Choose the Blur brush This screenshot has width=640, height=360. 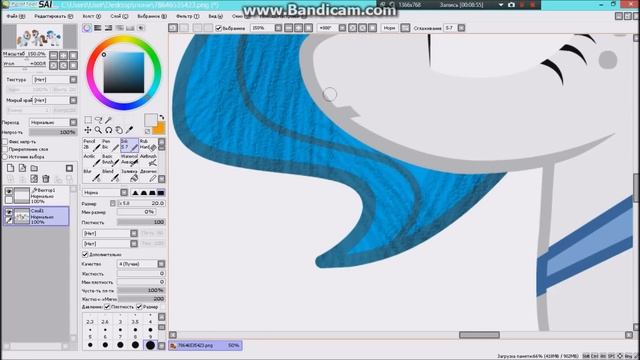pyautogui.click(x=91, y=176)
